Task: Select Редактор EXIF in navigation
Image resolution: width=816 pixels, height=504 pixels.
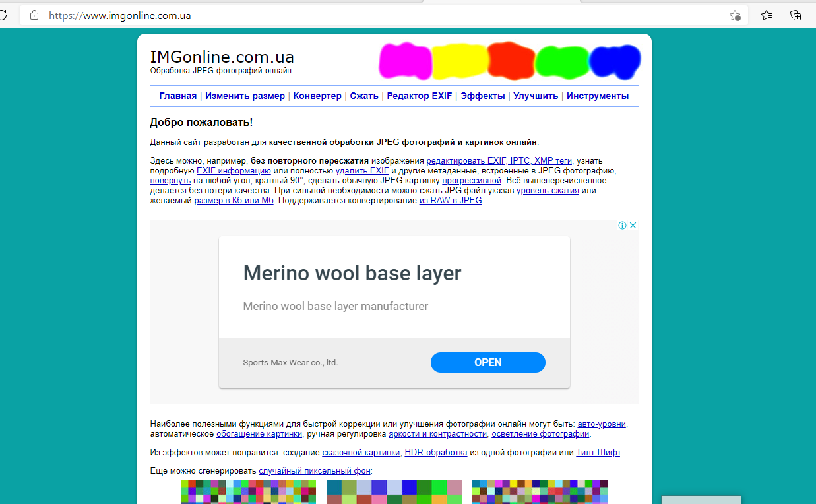Action: 420,96
